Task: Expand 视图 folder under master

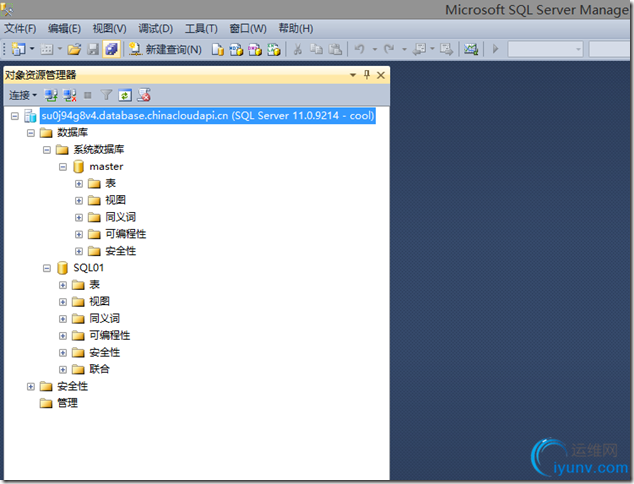Action: [x=79, y=201]
